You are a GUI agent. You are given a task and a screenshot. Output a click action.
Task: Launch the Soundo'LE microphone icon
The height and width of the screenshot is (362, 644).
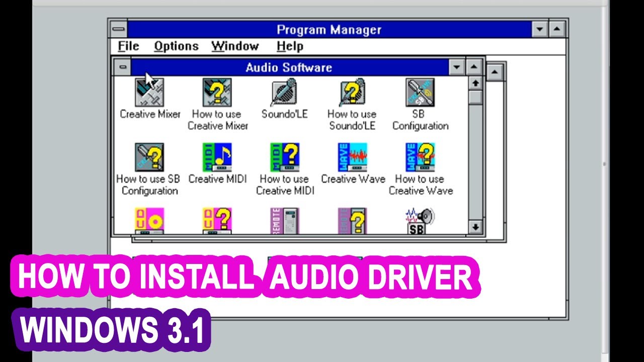coord(285,93)
